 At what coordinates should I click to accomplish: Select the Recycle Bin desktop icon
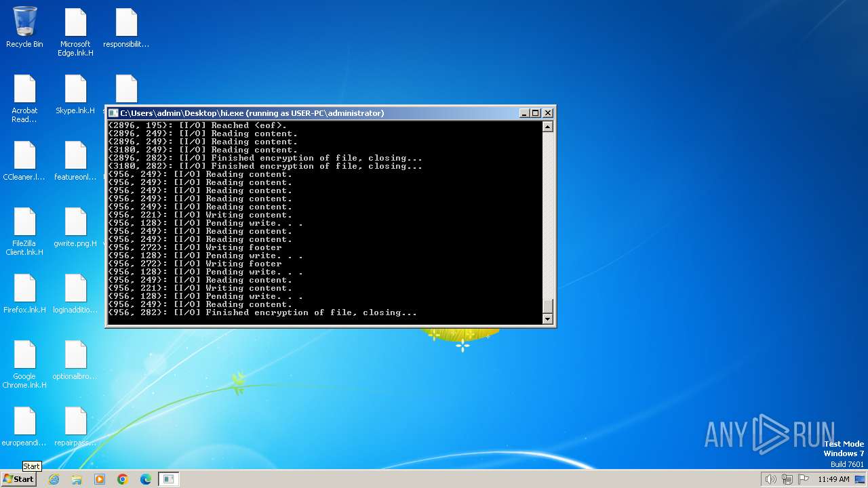pos(24,28)
